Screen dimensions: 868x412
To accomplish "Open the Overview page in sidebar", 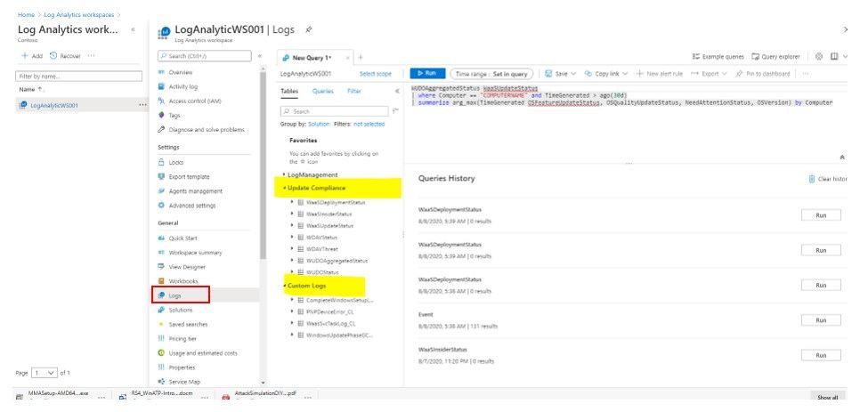I will (x=181, y=72).
